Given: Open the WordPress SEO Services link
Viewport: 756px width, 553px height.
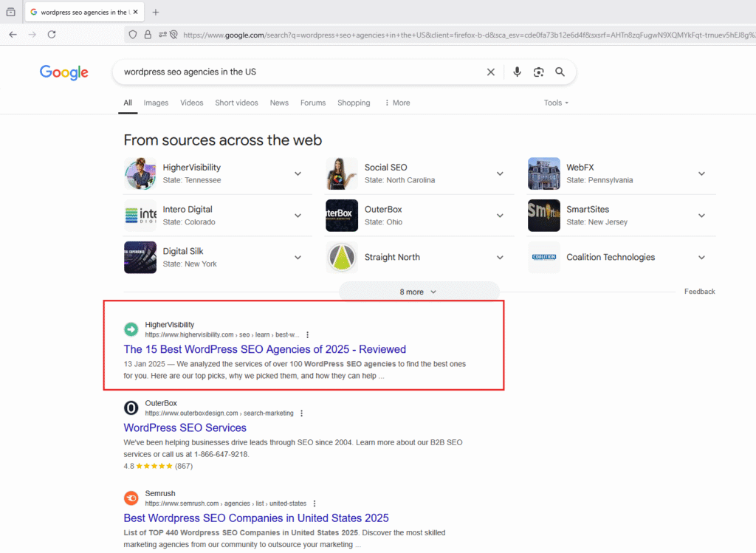Looking at the screenshot, I should [185, 427].
